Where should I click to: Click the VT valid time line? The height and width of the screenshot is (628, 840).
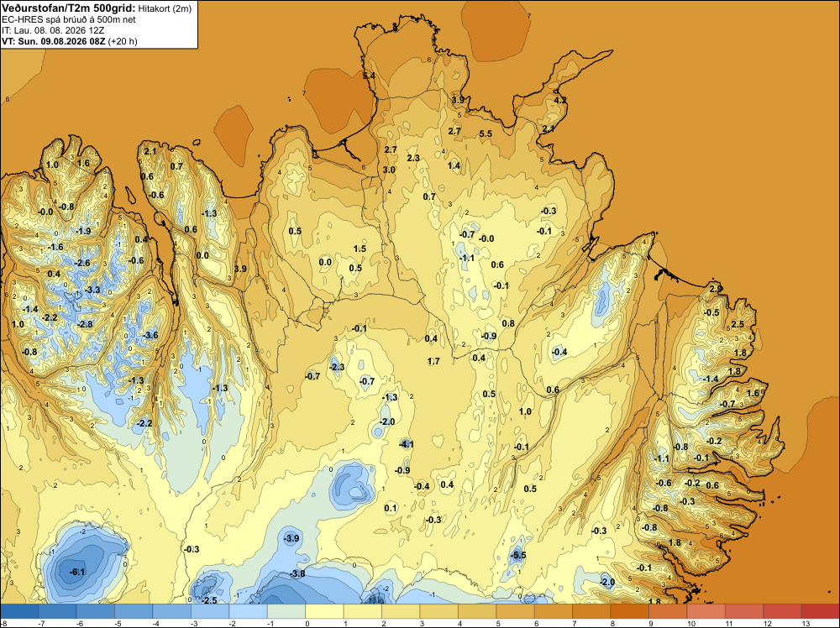(x=70, y=41)
